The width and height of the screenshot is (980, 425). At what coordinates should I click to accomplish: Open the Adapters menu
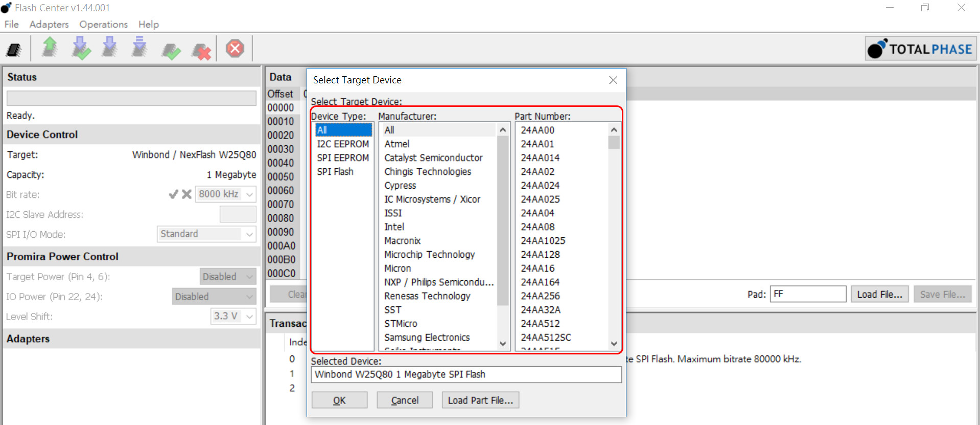click(49, 24)
